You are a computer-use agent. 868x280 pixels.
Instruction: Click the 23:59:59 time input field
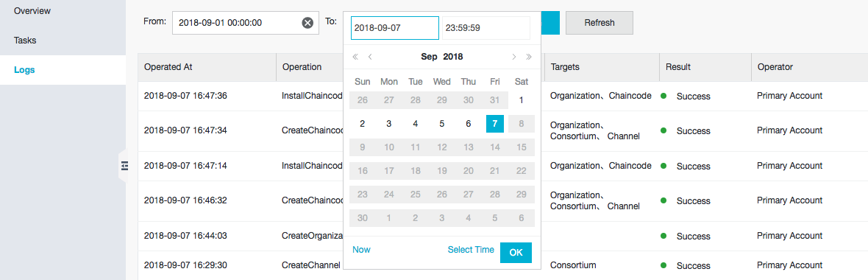(486, 28)
